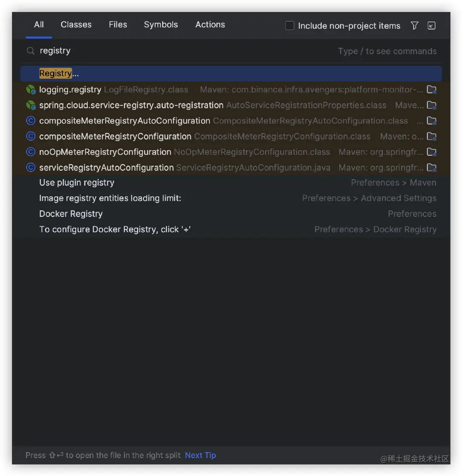This screenshot has width=462, height=476.
Task: Click class icon beside compositeMeterRegistryAutoConfiguration
Action: (x=31, y=121)
